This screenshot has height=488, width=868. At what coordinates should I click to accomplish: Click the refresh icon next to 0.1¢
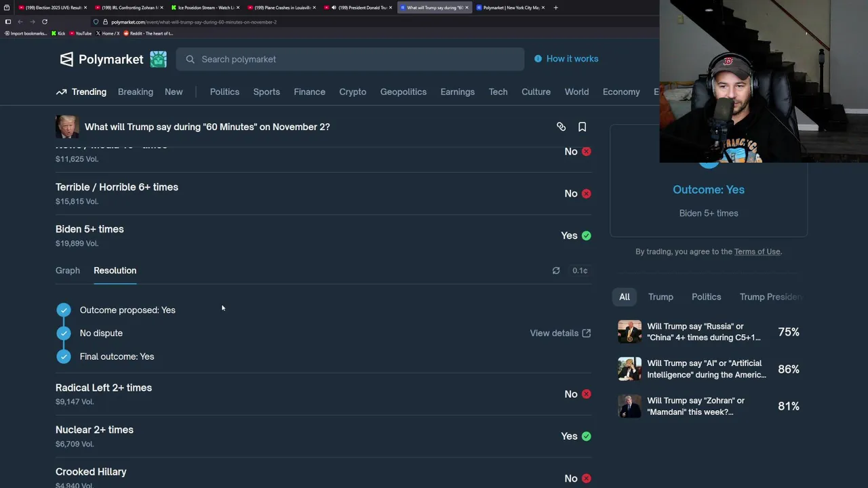[556, 270]
